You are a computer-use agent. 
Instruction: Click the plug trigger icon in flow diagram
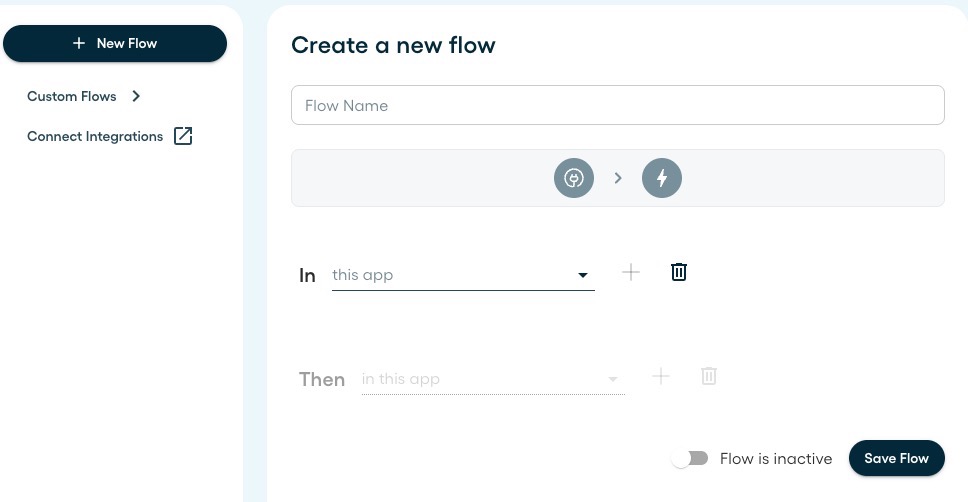tap(574, 178)
